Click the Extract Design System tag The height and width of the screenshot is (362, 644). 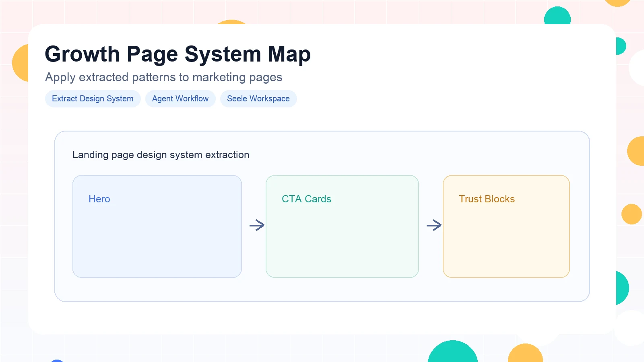tap(93, 99)
